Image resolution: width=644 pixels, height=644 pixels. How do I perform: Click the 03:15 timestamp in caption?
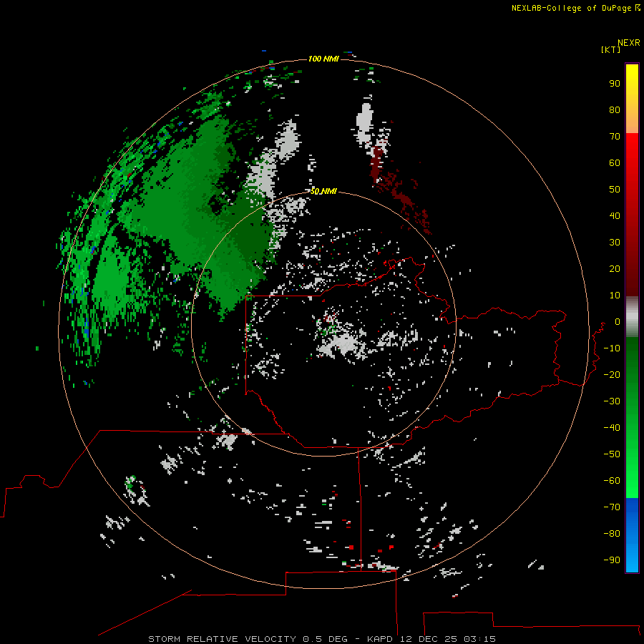click(x=479, y=639)
